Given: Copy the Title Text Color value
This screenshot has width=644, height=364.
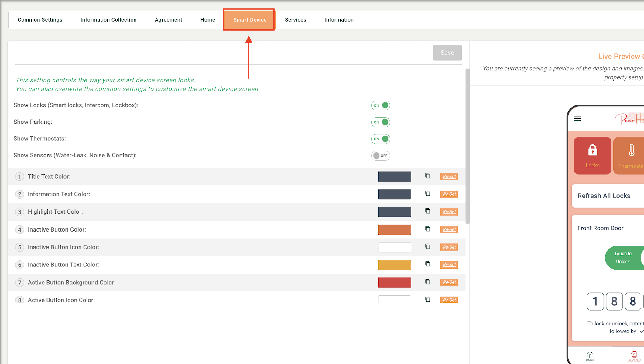Looking at the screenshot, I should (427, 176).
